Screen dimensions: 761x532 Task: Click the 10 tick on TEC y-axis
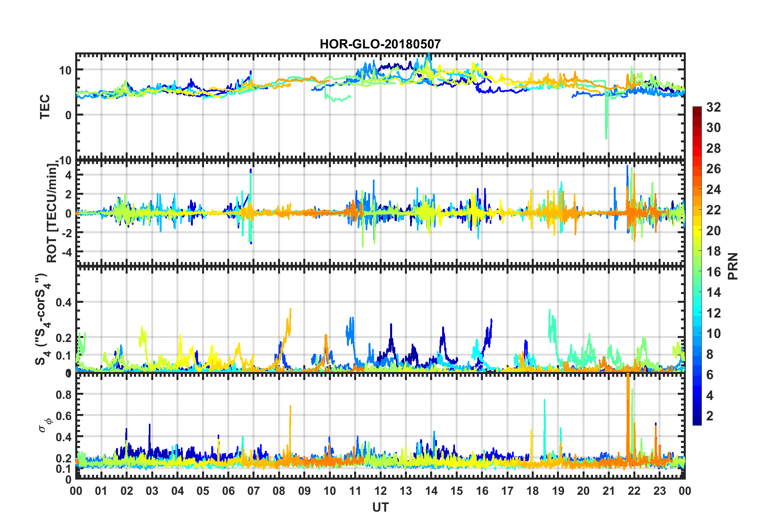click(65, 70)
